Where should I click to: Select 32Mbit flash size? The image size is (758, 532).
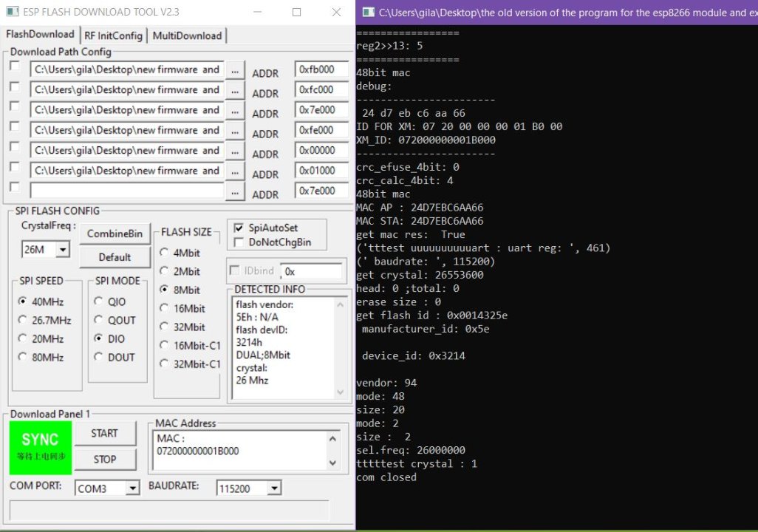182,327
